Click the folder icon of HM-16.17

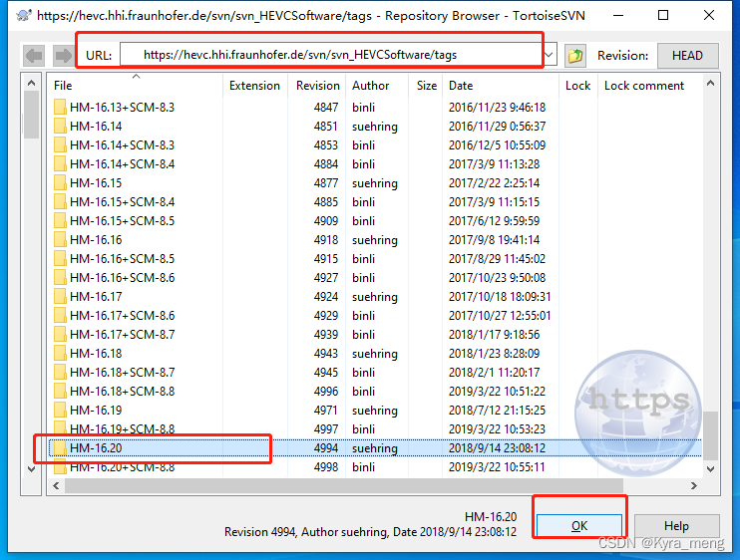point(60,296)
